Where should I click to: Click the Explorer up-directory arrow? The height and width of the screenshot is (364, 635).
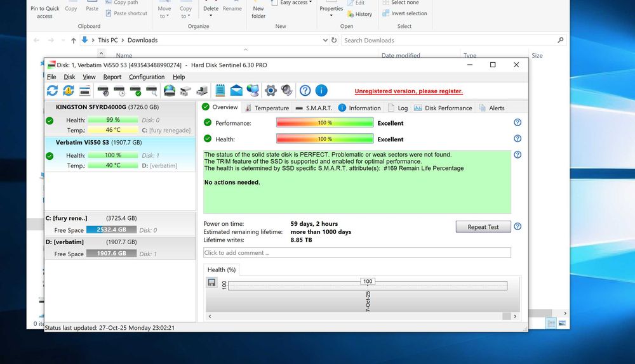73,40
